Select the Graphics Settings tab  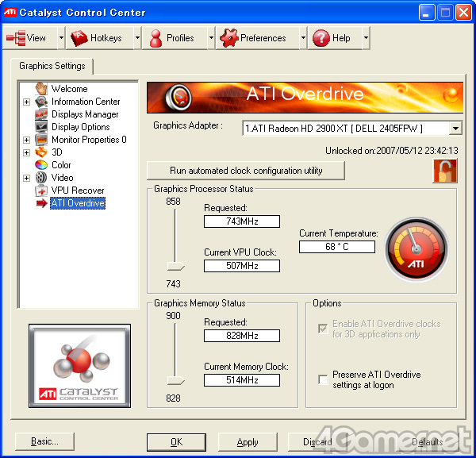tap(52, 66)
